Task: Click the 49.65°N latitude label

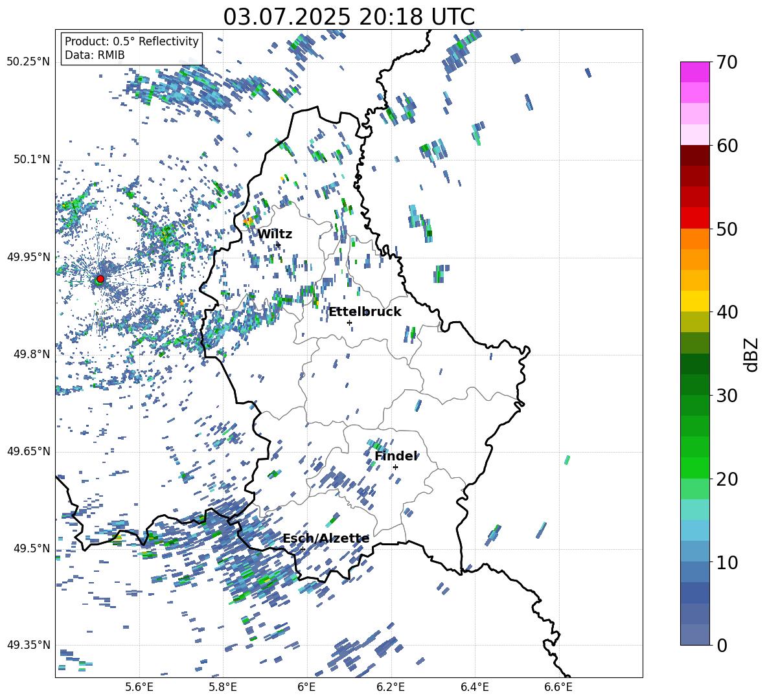Action: coord(29,451)
